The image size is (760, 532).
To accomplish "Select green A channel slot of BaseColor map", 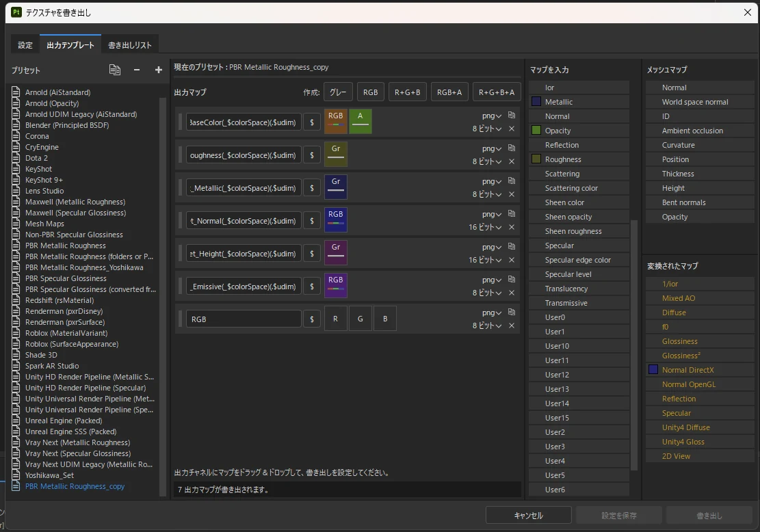I will [x=360, y=122].
